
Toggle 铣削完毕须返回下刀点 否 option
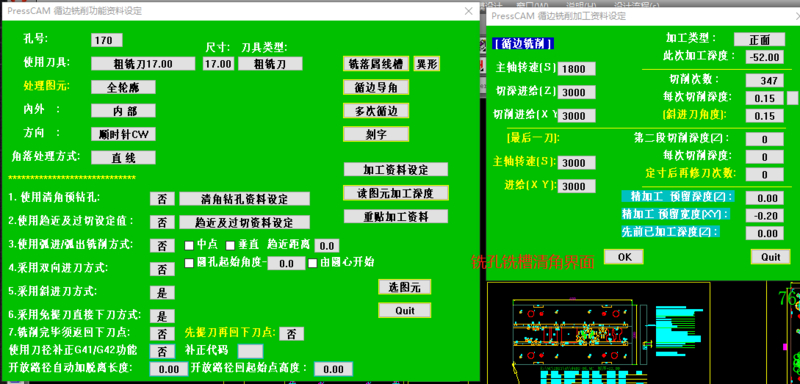coord(162,334)
